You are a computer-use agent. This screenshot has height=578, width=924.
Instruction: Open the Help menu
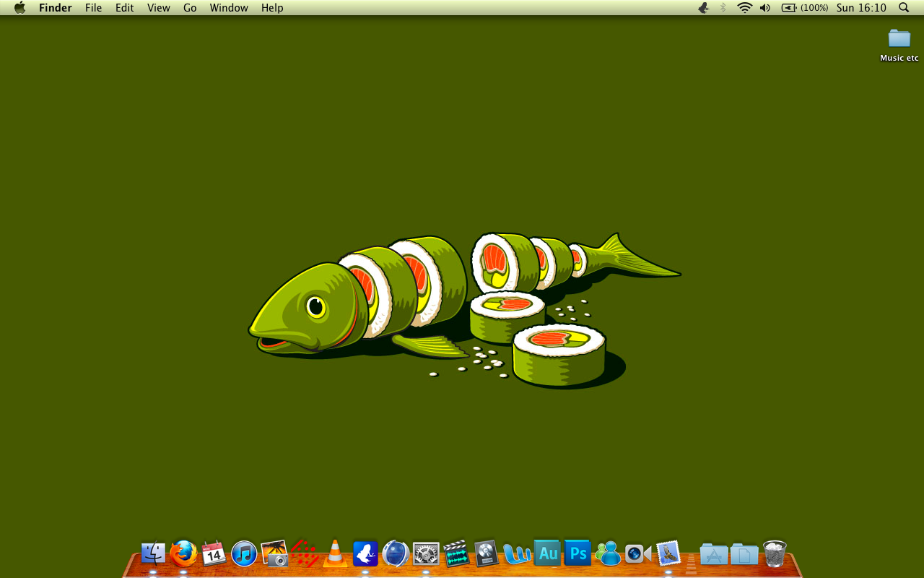[x=272, y=8]
